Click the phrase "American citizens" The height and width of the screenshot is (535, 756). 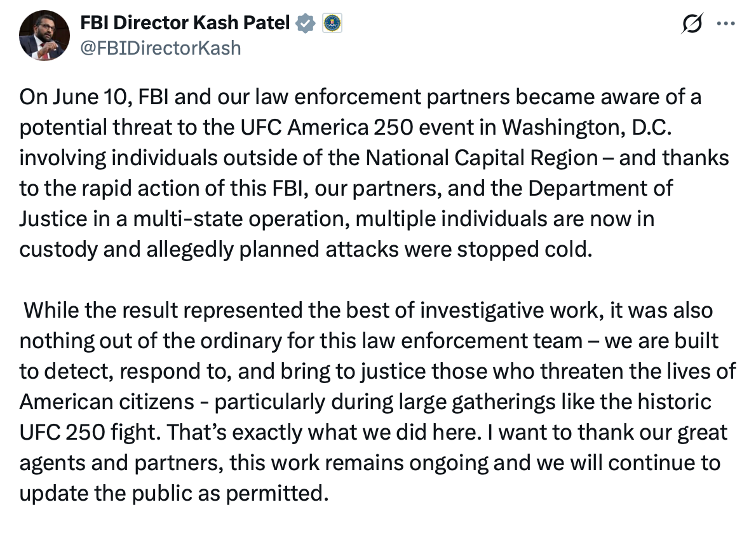tap(107, 402)
